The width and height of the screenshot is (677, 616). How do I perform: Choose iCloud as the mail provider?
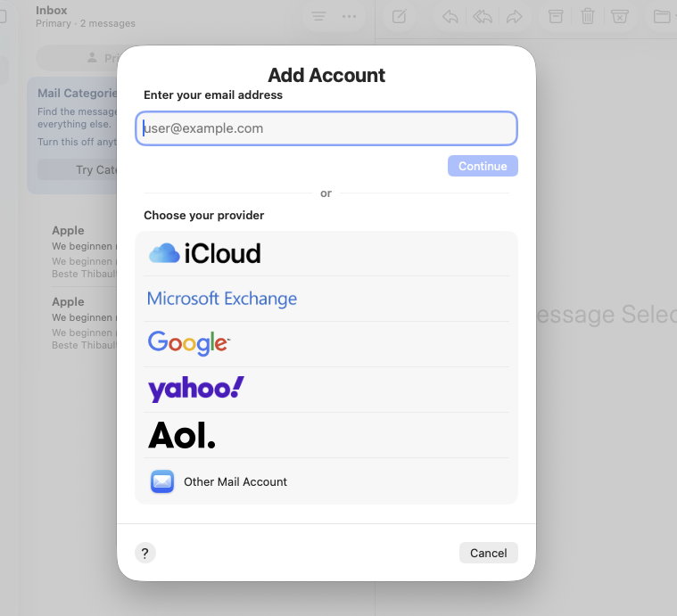[x=205, y=254]
